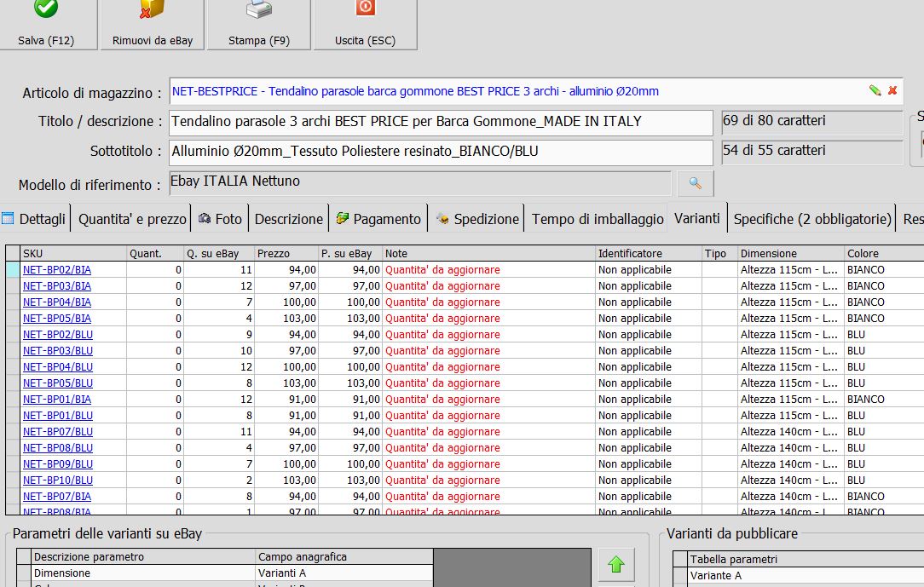Viewport: 924px width, 587px height.
Task: Open the NET-BP02/BIA SKU link
Action: tap(57, 270)
